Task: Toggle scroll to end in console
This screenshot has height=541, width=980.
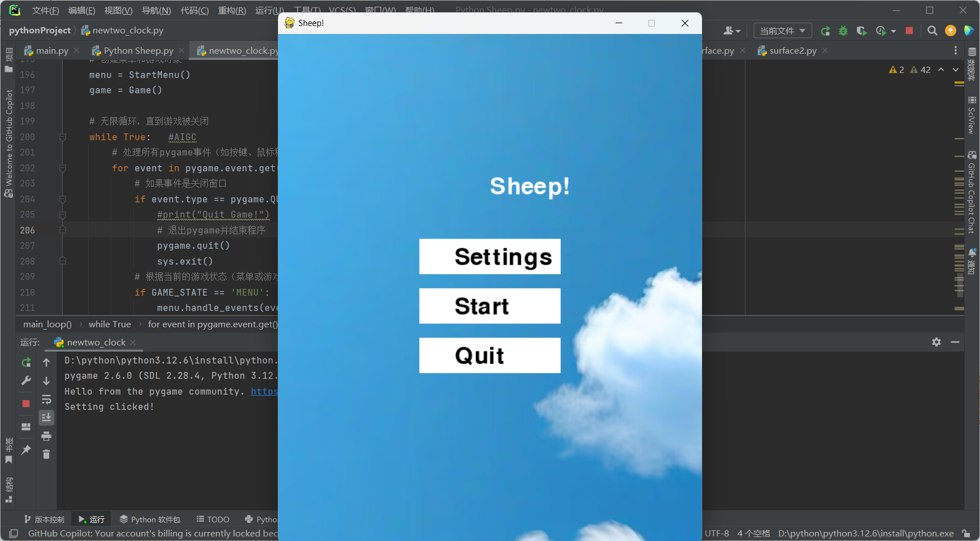Action: click(x=46, y=418)
